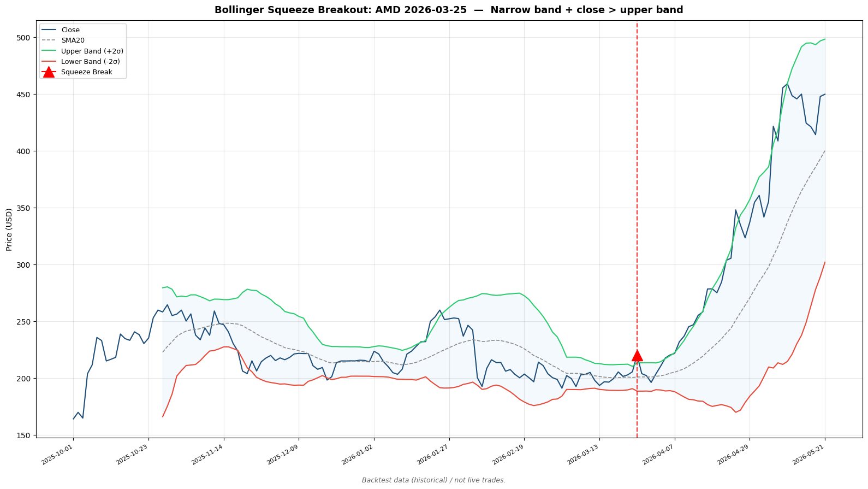868x489 pixels.
Task: Click the red Squeeze Break triangle on the chart
Action: (x=637, y=355)
